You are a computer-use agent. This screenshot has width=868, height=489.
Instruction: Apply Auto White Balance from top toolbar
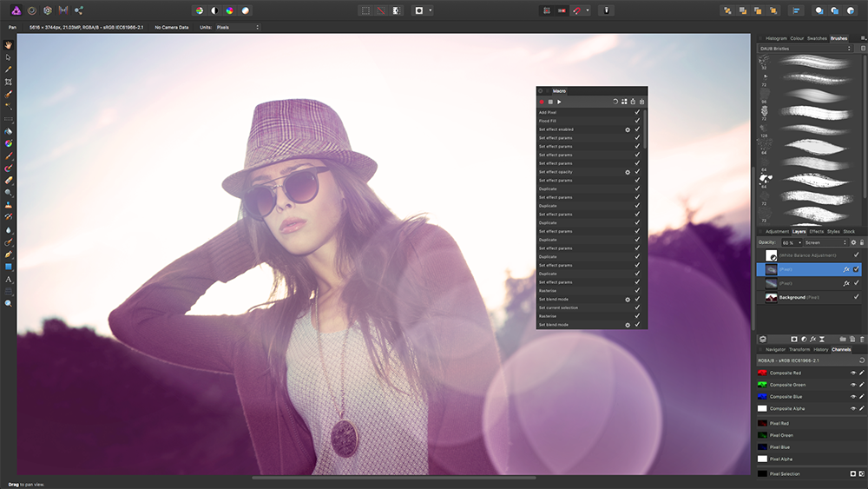(246, 10)
